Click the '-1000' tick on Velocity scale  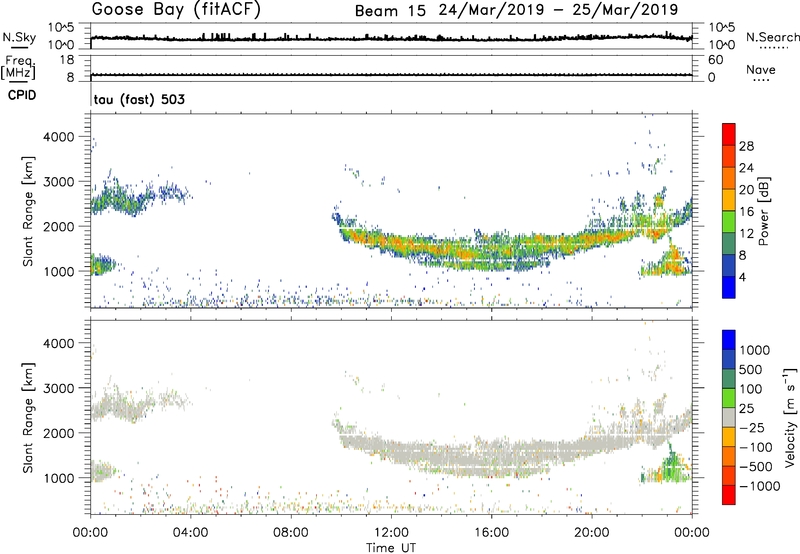coord(759,486)
